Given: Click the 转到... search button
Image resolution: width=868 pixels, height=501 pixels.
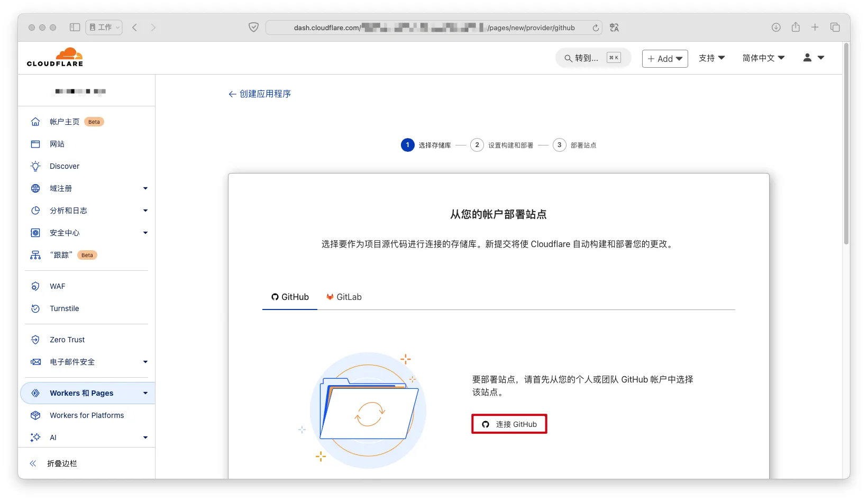Looking at the screenshot, I should (x=593, y=58).
